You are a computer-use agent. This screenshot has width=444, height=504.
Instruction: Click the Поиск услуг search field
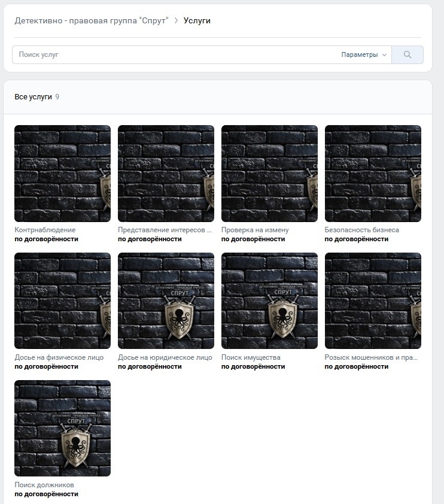176,54
